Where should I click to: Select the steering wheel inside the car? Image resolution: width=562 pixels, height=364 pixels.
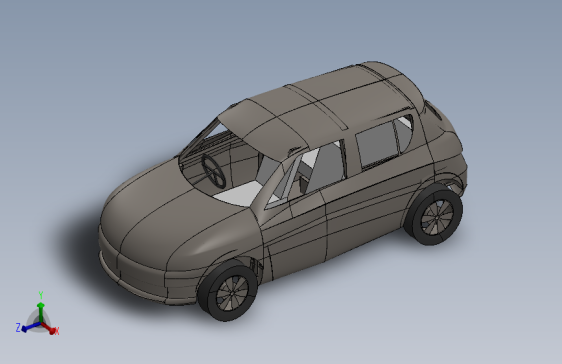point(213,171)
